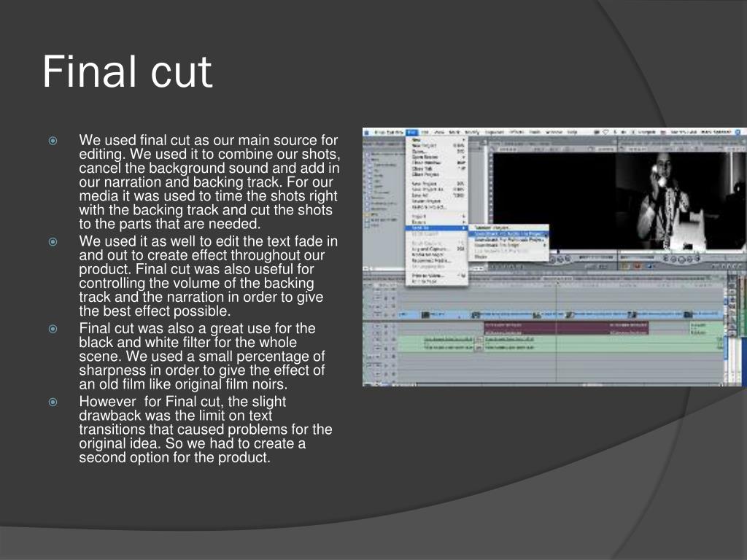Expand the Import submenu
The width and height of the screenshot is (747, 560).
click(x=436, y=217)
